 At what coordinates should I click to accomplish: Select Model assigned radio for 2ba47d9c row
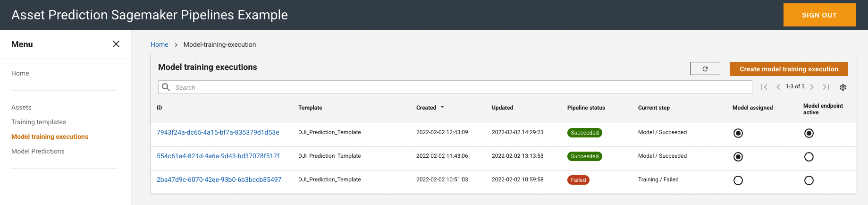(738, 180)
